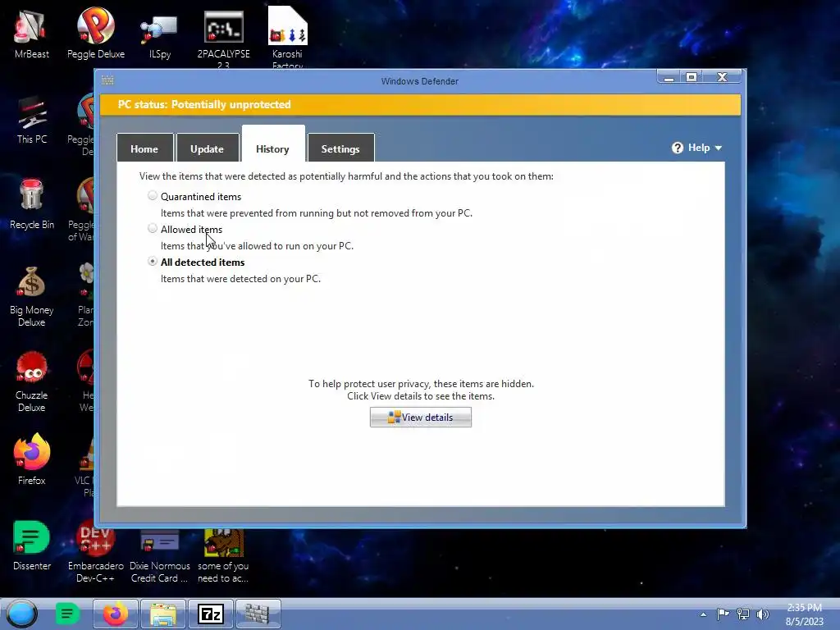Screen dimensions: 840x630
Task: Click the 'PC status: Potentially unprotected' text
Action: (204, 104)
